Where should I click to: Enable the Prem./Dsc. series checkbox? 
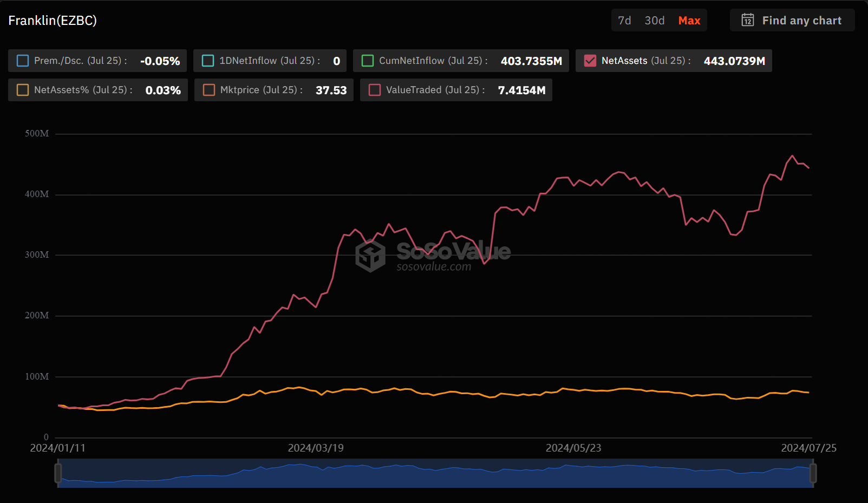(23, 61)
